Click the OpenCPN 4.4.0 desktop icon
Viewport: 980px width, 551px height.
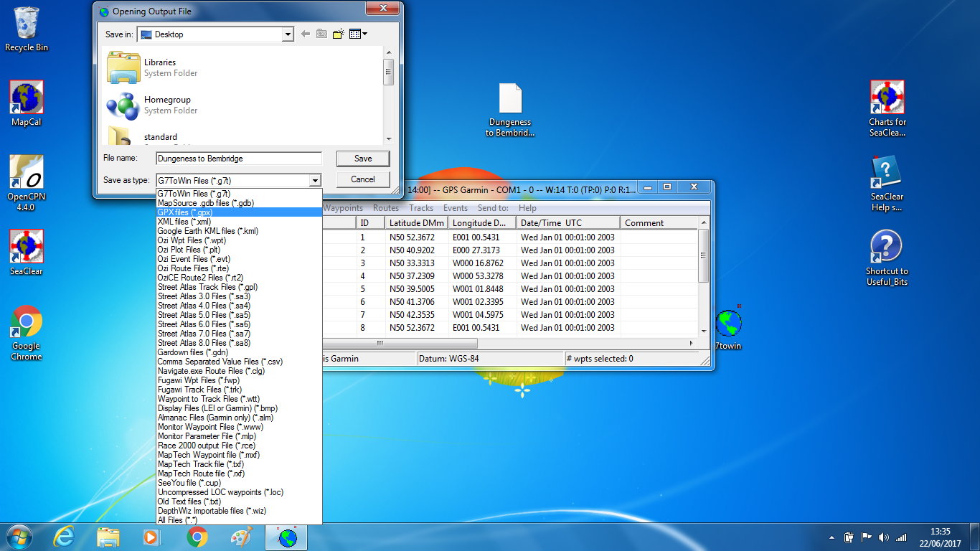tap(26, 173)
